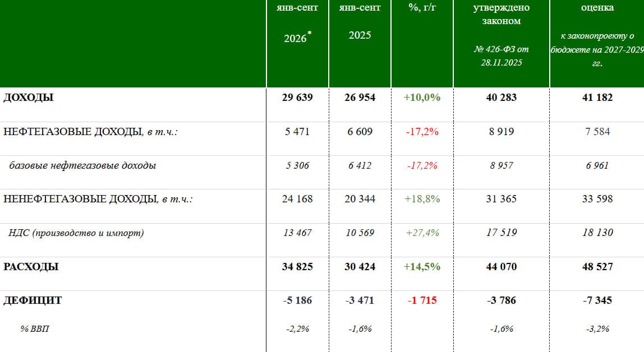The height and width of the screenshot is (352, 644).
Task: Click the red -1 715 deficit difference
Action: pyautogui.click(x=422, y=300)
